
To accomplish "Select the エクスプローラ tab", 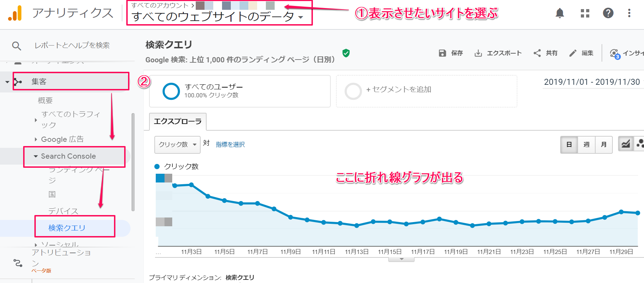I will (x=177, y=122).
